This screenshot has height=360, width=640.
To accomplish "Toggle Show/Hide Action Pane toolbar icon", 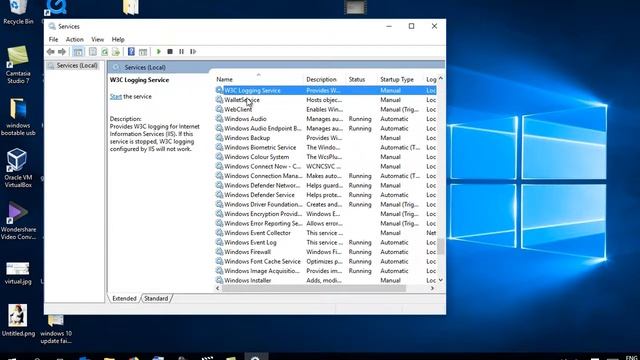I will coord(143,52).
